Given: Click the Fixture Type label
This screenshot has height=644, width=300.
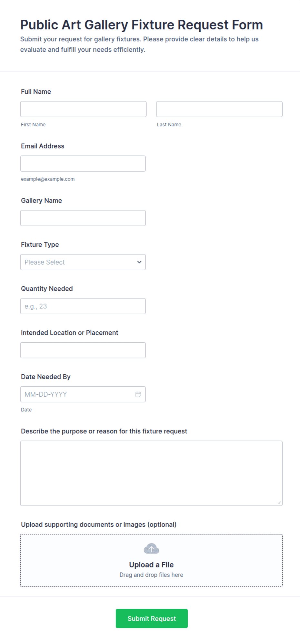Looking at the screenshot, I should click(x=40, y=244).
